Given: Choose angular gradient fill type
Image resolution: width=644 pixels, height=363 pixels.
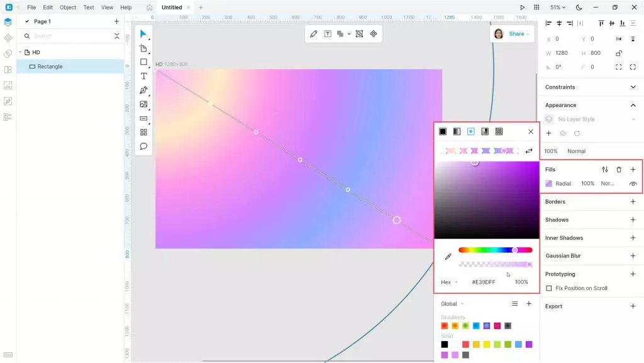Looking at the screenshot, I should click(485, 131).
